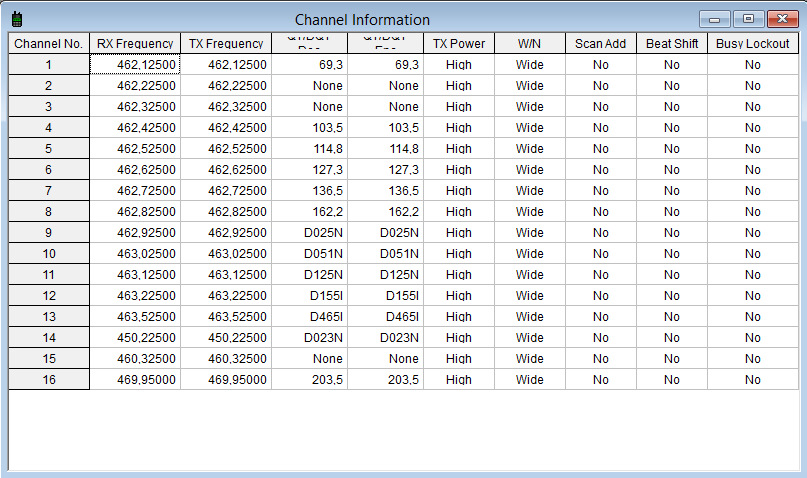Click the RX Frequency column header
Screen dimensions: 807x478
(x=135, y=44)
